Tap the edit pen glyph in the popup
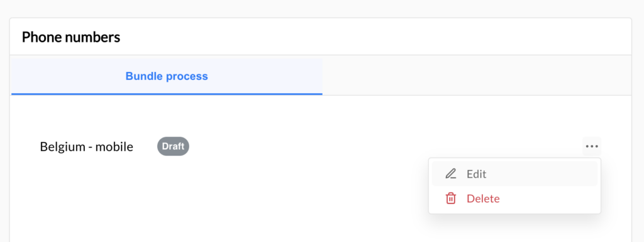Image resolution: width=644 pixels, height=242 pixels. click(x=450, y=174)
